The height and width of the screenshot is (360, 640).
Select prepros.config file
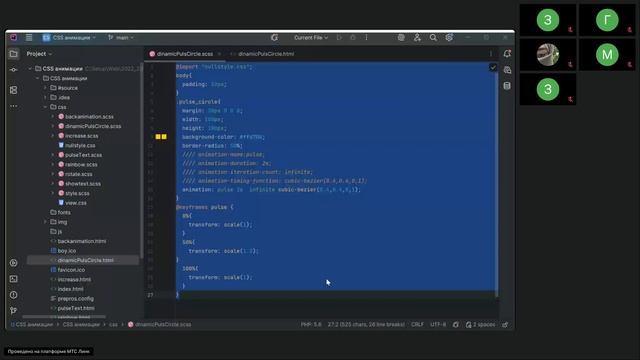(x=76, y=299)
